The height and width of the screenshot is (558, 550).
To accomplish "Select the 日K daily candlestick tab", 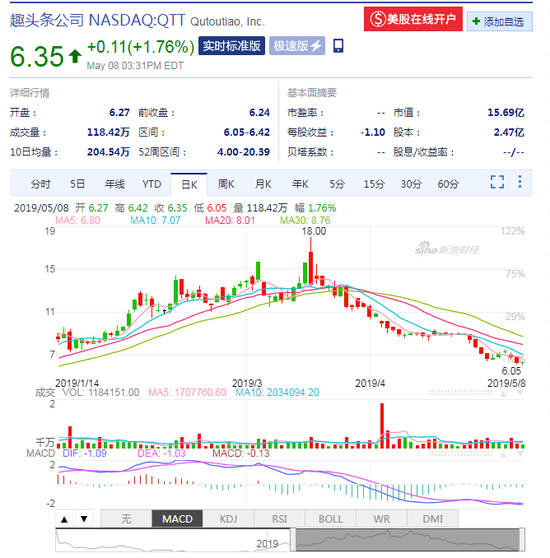I will coord(189,184).
